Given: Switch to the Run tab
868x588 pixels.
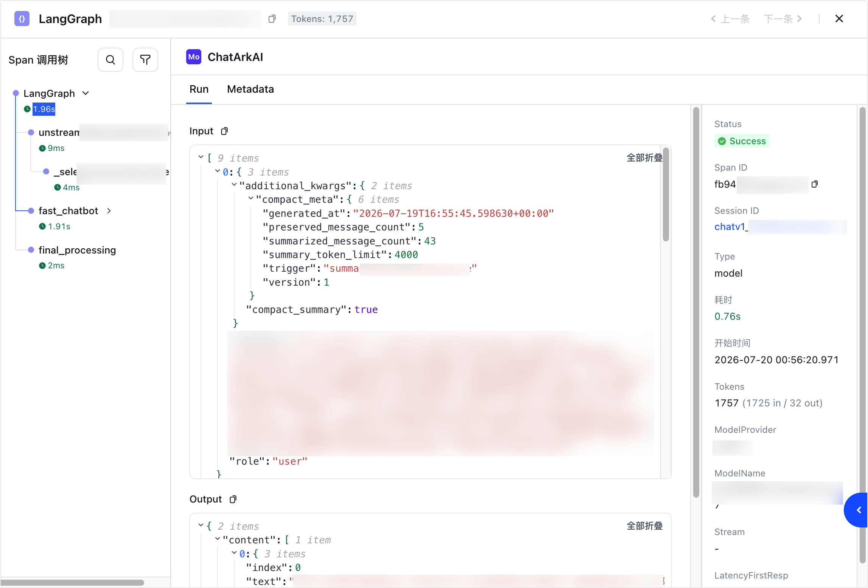Looking at the screenshot, I should (x=199, y=89).
